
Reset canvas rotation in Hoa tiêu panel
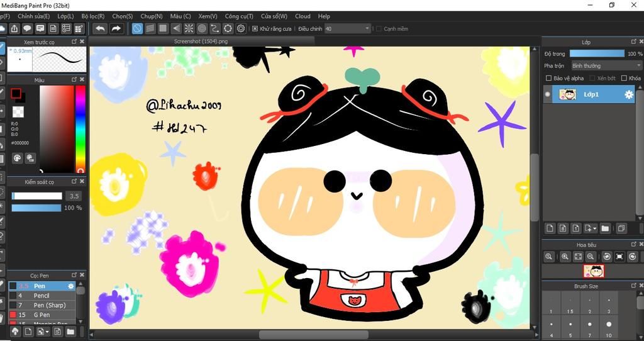(x=619, y=256)
